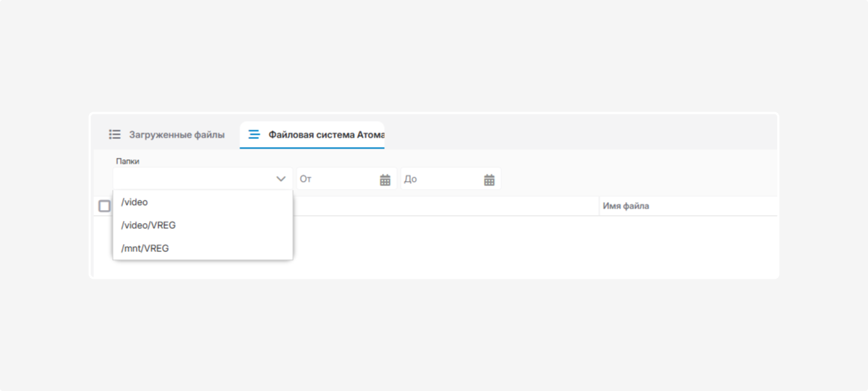Image resolution: width=868 pixels, height=391 pixels.
Task: Switch to the Загруженные файлы tab
Action: (x=176, y=135)
